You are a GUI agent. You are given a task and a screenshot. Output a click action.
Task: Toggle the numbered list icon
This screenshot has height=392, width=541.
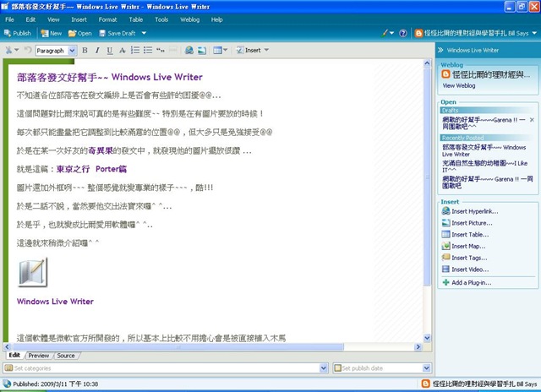point(135,51)
